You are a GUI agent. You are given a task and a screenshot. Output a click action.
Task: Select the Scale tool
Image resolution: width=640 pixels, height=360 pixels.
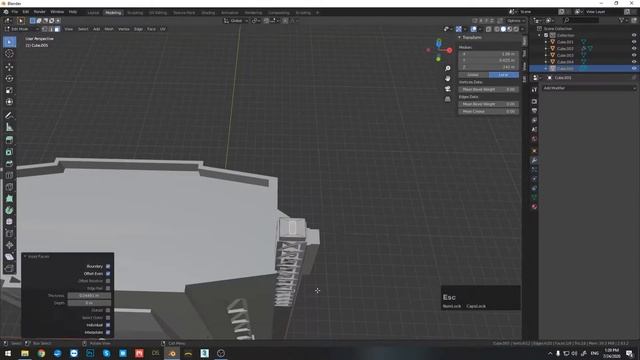point(9,90)
